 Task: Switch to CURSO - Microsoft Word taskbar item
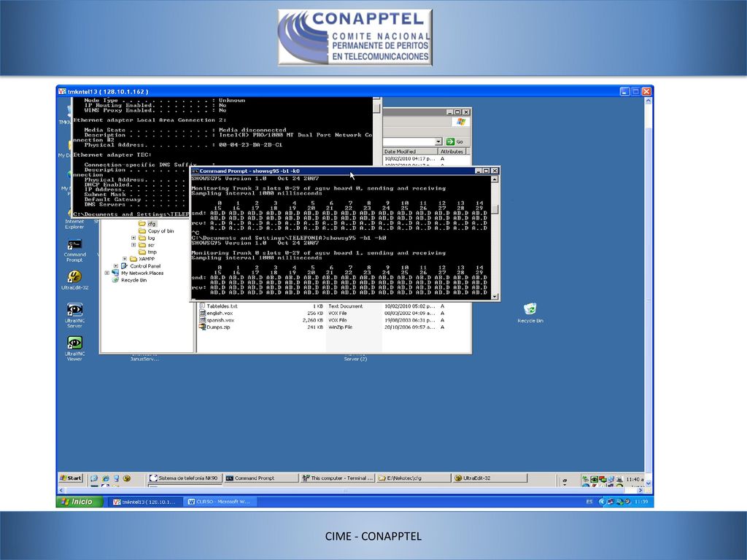pos(220,502)
